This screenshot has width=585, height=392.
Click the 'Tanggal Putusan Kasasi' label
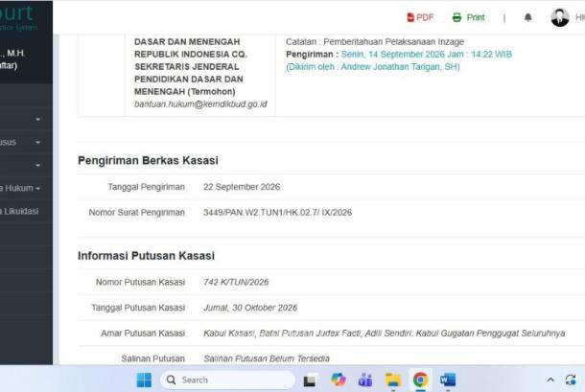tap(138, 308)
